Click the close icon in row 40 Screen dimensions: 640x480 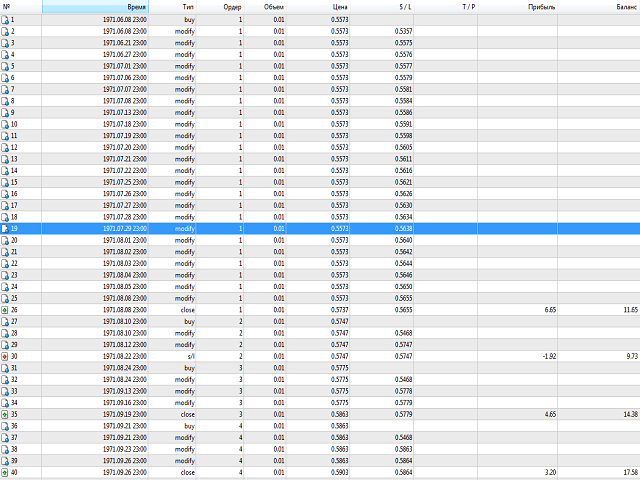click(x=5, y=471)
